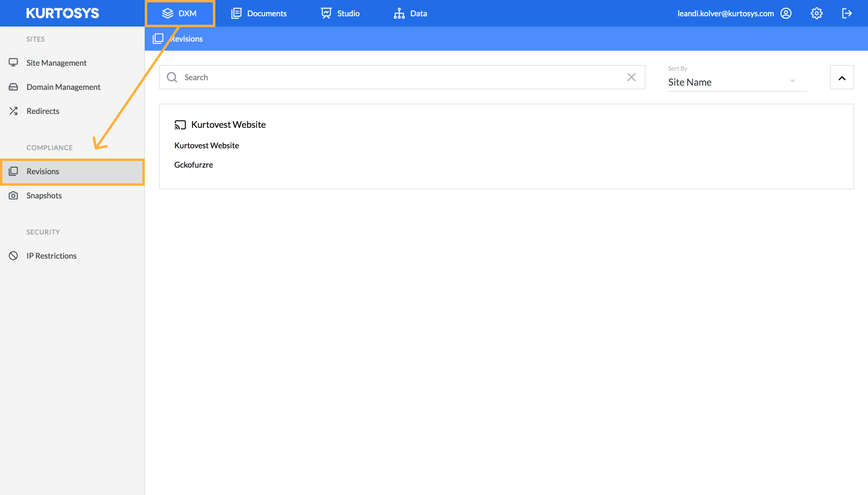The image size is (868, 495).
Task: Select Revisions in sidebar
Action: pos(72,171)
